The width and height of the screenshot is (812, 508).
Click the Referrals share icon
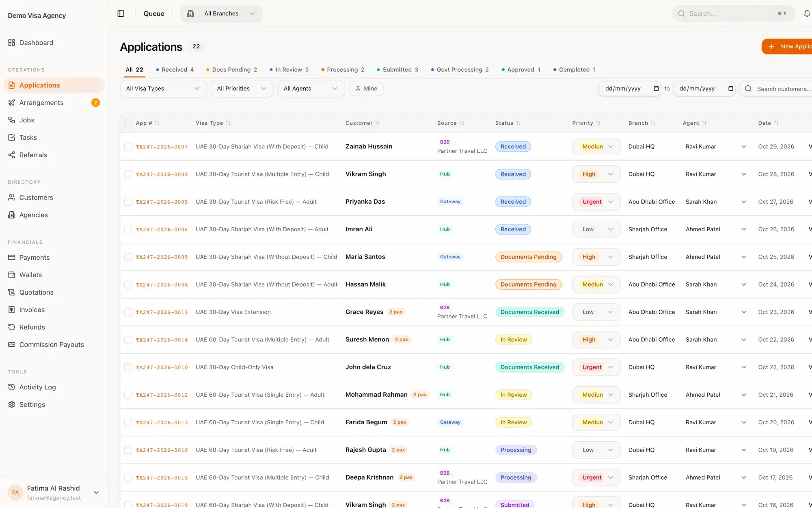coord(12,155)
